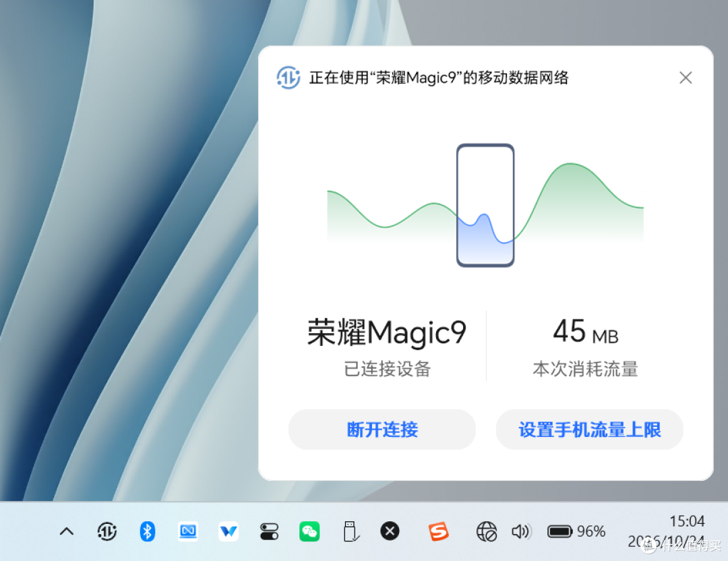Image resolution: width=728 pixels, height=561 pixels.
Task: Open WPS Office tray icon
Action: click(x=229, y=531)
